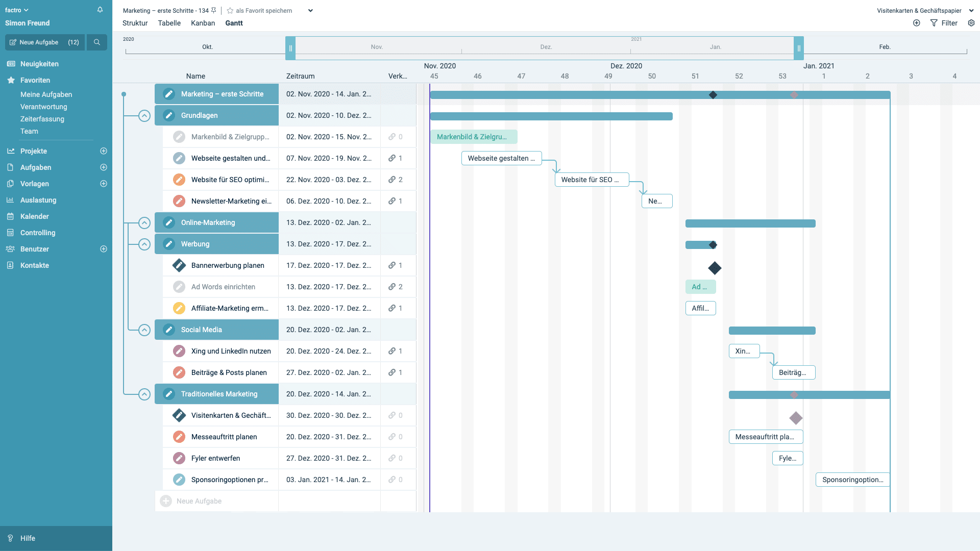Open Visitenkarten & Geschäftspapier dropdown
This screenshot has height=551, width=980.
[x=971, y=11]
